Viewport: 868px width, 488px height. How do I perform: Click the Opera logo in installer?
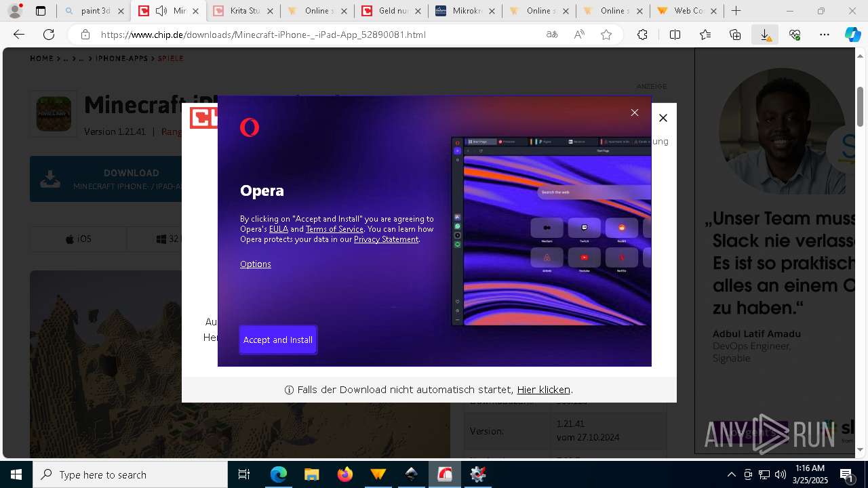(x=250, y=127)
